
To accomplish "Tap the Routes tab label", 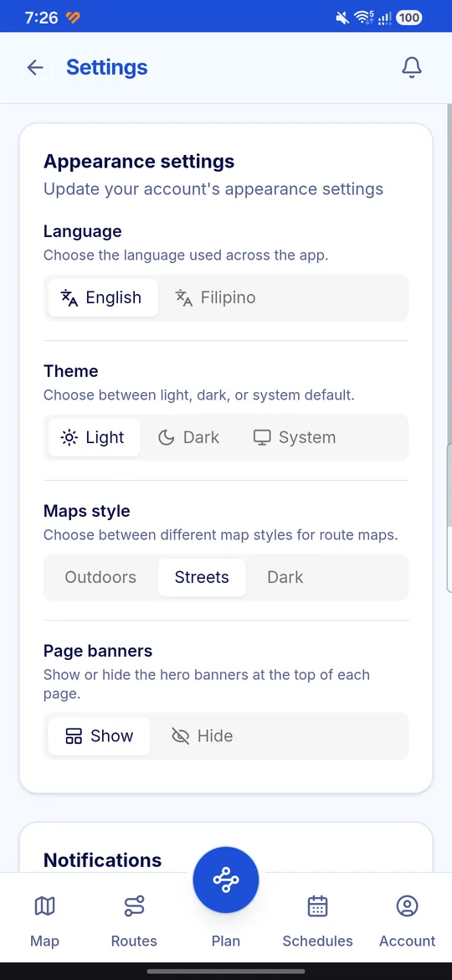I will coord(134,941).
